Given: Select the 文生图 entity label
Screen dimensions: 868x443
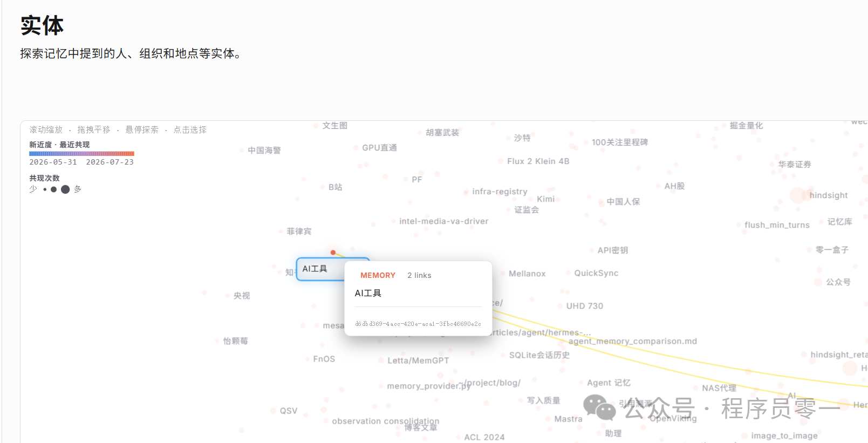Looking at the screenshot, I should [x=335, y=126].
